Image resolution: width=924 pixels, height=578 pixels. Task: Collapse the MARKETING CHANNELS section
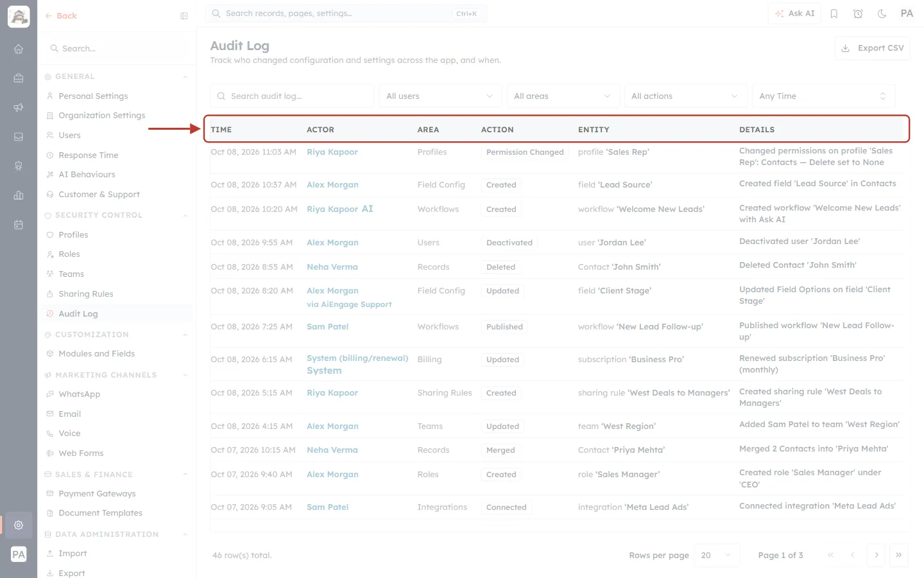pos(185,376)
